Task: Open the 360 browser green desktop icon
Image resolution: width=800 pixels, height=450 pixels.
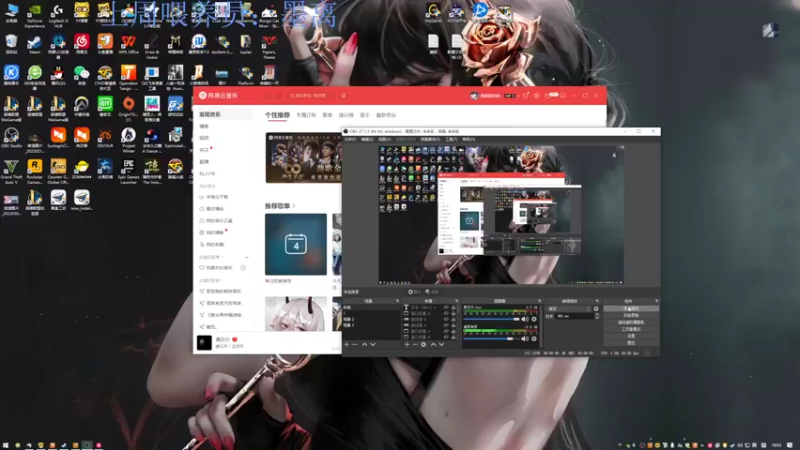Action: (34, 77)
